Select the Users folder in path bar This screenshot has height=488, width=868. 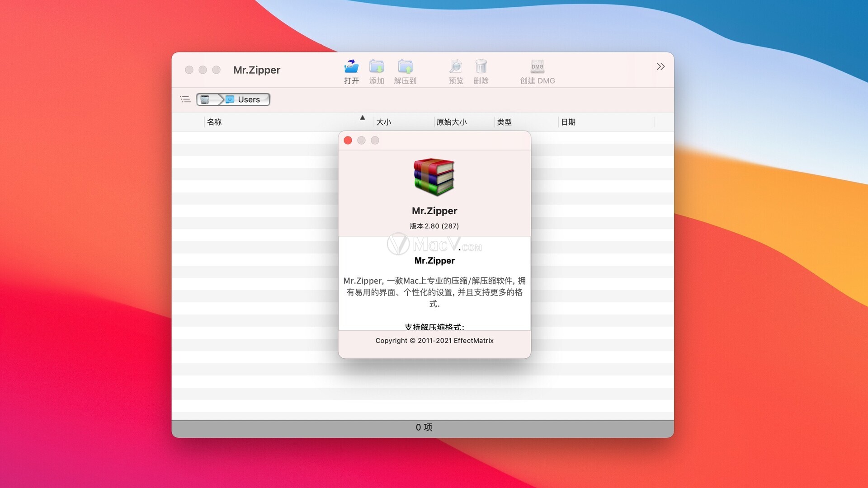pyautogui.click(x=244, y=99)
